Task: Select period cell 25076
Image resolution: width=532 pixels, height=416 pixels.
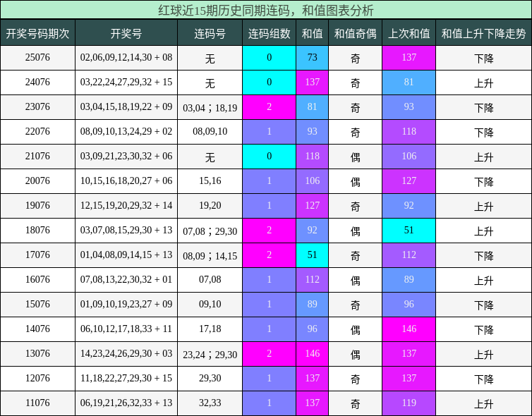Action: coord(37,58)
